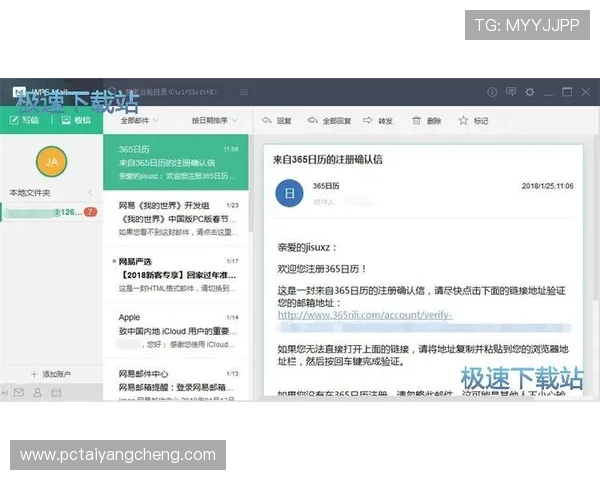
Task: Click the blue 日 sender avatar
Action: tap(289, 193)
